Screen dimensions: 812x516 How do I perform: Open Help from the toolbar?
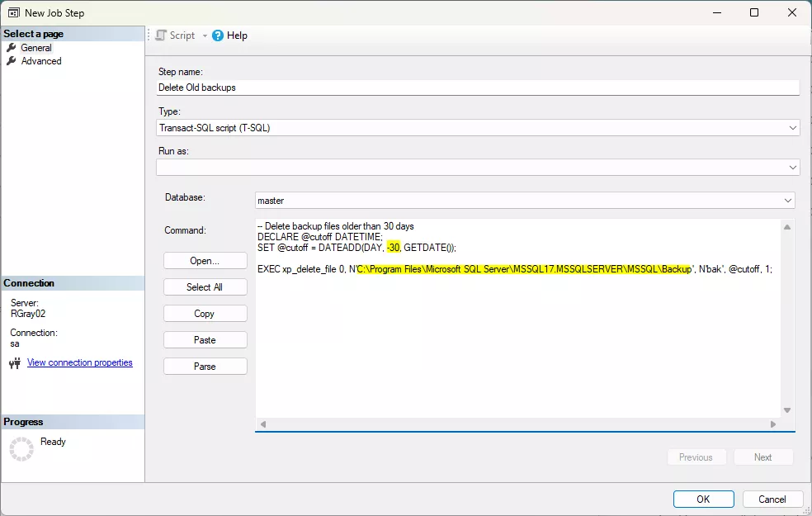pos(230,36)
